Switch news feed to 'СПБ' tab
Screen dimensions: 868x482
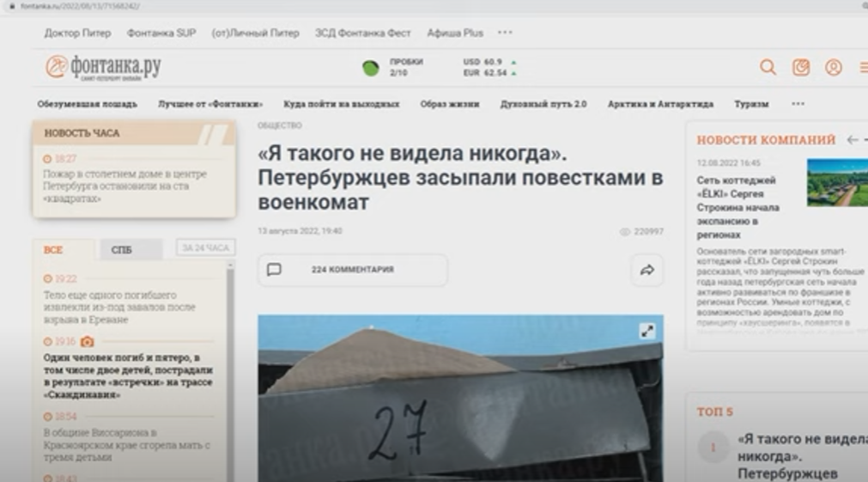(122, 250)
